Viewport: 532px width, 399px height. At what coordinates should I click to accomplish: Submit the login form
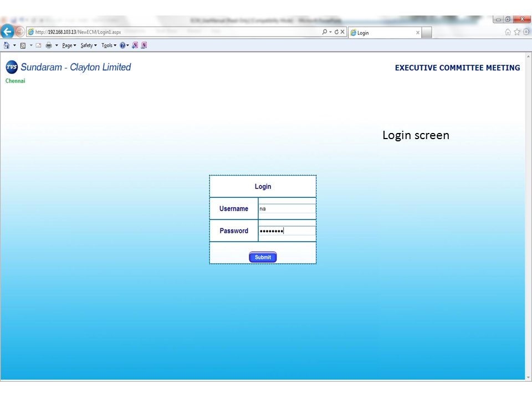click(x=263, y=257)
